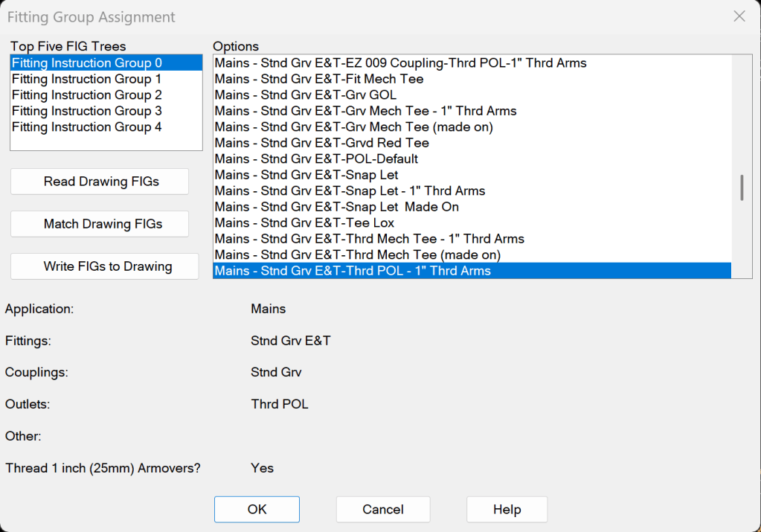Click the Cancel button
Screen dimensions: 761x532
pos(383,509)
